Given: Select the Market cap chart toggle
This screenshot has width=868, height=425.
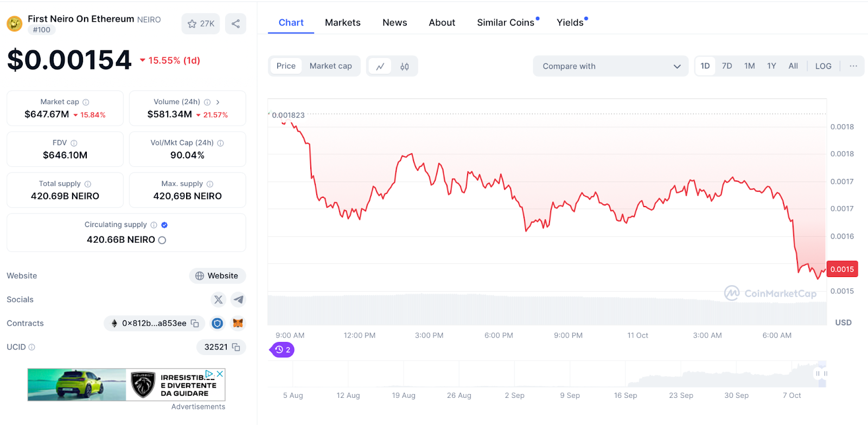Looking at the screenshot, I should 331,66.
